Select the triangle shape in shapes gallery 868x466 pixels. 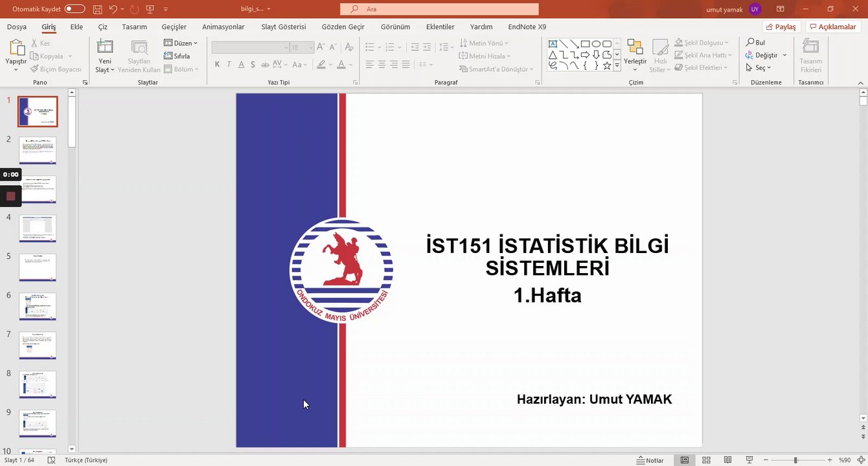tap(553, 55)
